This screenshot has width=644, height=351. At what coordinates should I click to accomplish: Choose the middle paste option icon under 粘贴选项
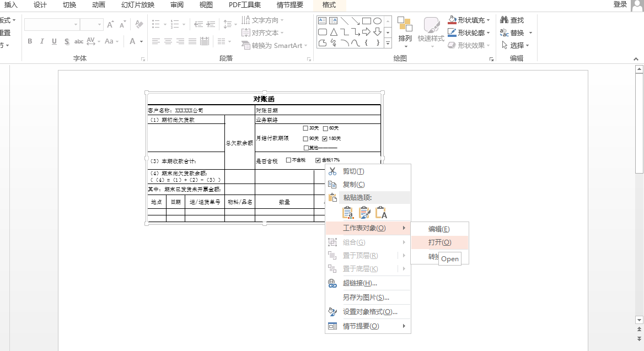(x=364, y=212)
